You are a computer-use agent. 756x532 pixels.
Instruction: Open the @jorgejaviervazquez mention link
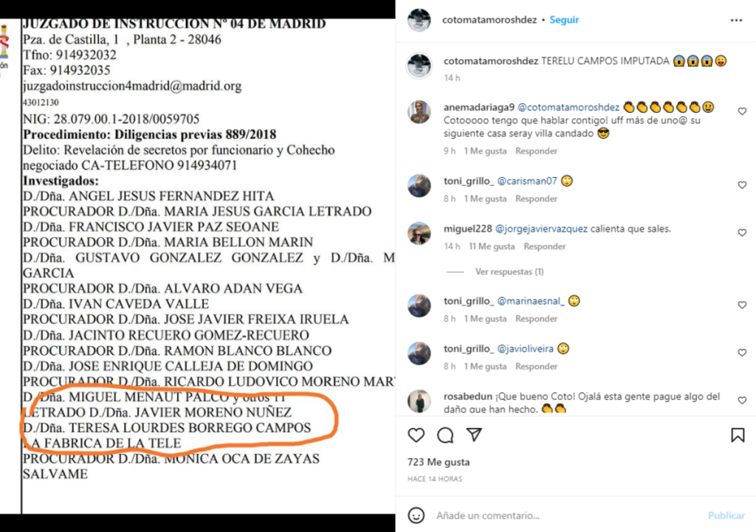[541, 229]
